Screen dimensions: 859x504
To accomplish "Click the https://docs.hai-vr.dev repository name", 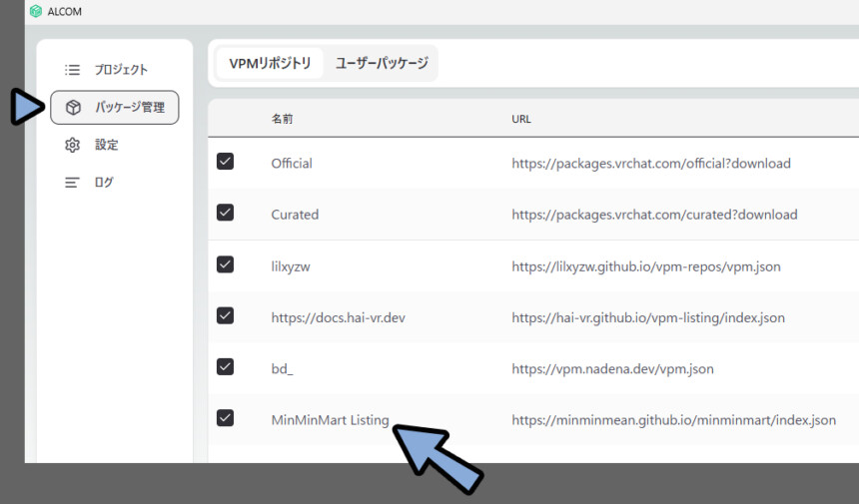I will [x=338, y=318].
